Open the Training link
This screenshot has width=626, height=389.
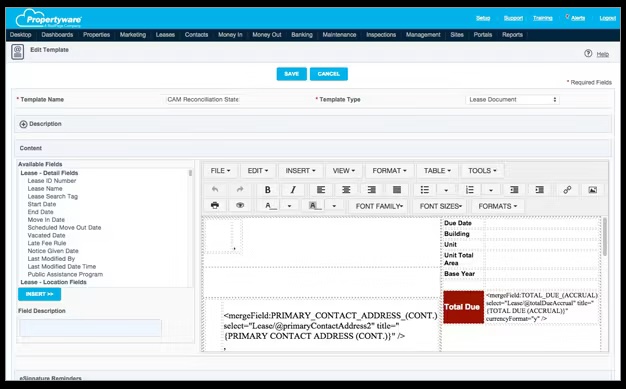pyautogui.click(x=543, y=18)
